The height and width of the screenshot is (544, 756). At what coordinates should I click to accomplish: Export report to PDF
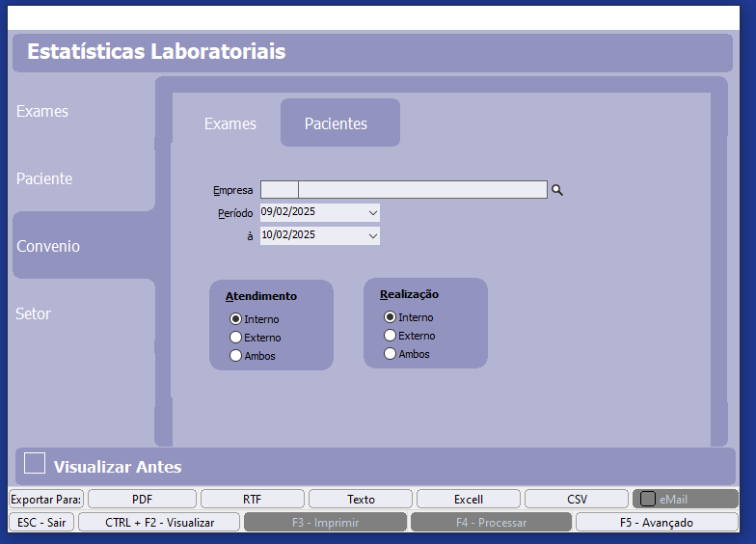pyautogui.click(x=142, y=499)
